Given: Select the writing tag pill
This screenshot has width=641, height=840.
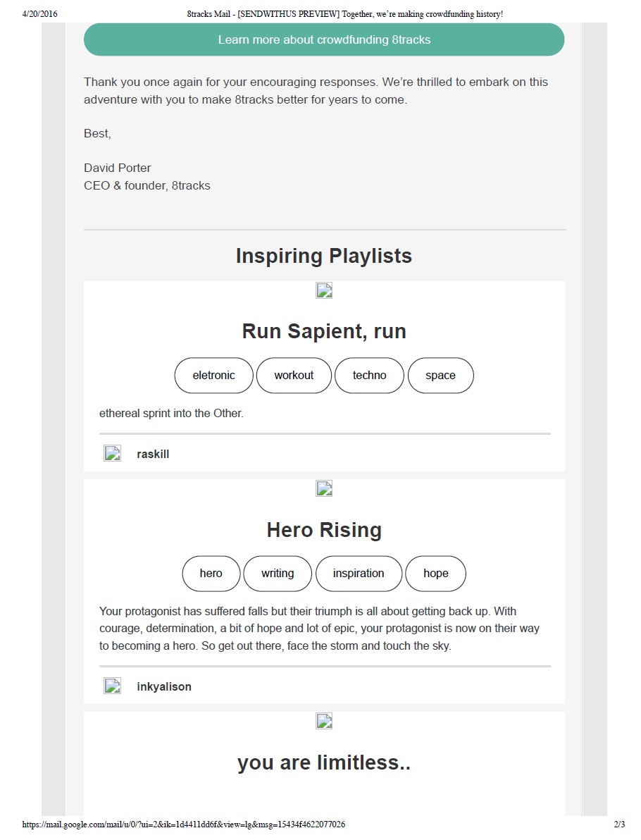Looking at the screenshot, I should pyautogui.click(x=278, y=574).
